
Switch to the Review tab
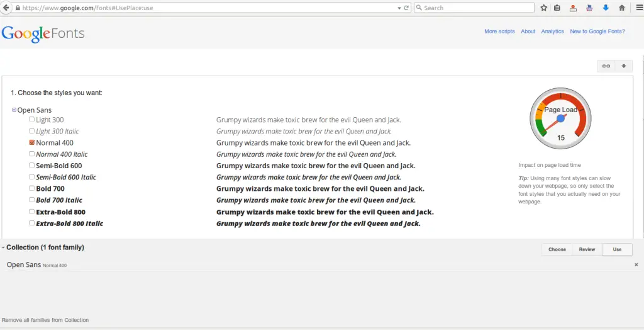(x=587, y=249)
